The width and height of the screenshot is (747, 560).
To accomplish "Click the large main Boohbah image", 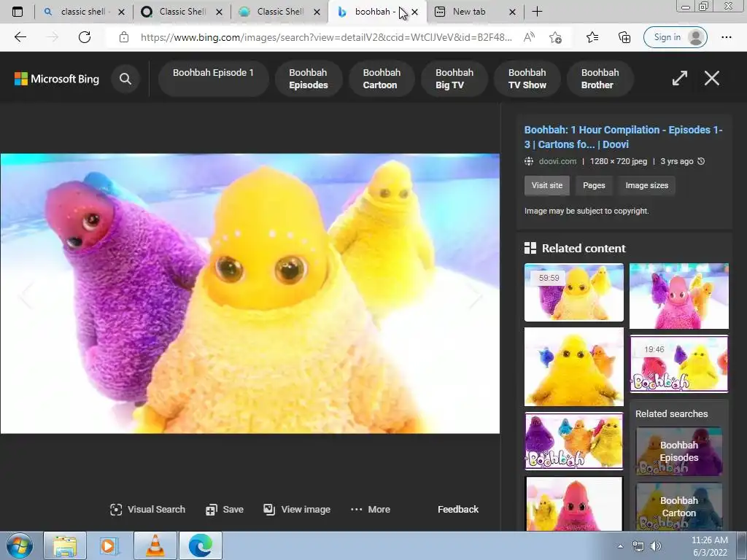I will (250, 293).
